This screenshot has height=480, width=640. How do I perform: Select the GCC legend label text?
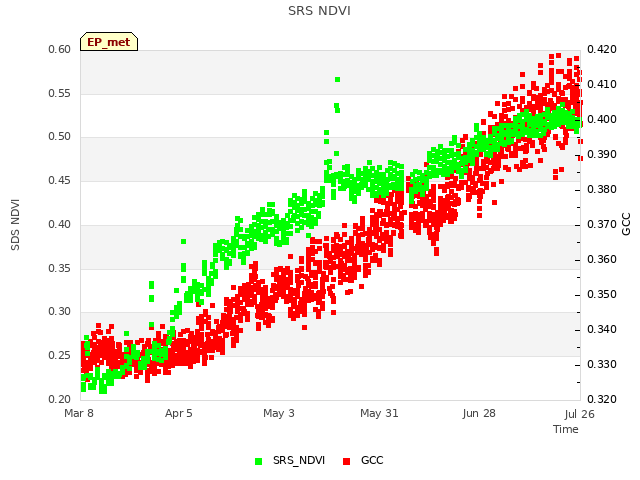(x=372, y=460)
